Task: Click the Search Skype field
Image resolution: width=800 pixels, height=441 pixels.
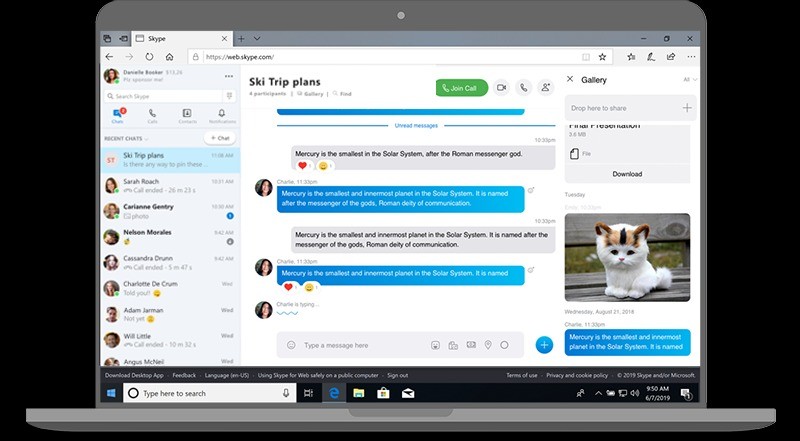Action: [163, 96]
